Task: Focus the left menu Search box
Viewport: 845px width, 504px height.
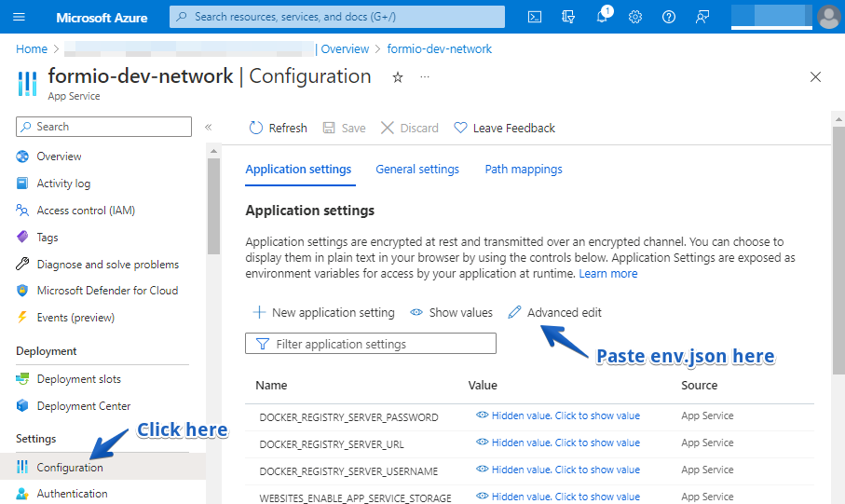Action: tap(104, 127)
